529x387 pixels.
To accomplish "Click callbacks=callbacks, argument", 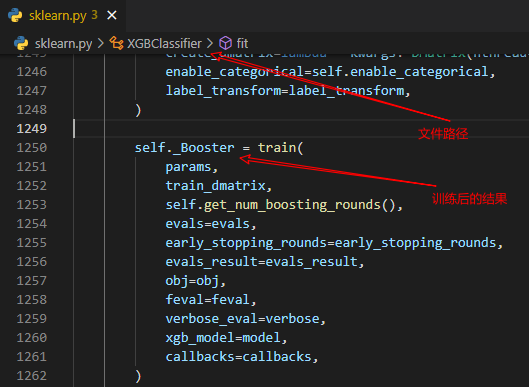I will [x=242, y=357].
